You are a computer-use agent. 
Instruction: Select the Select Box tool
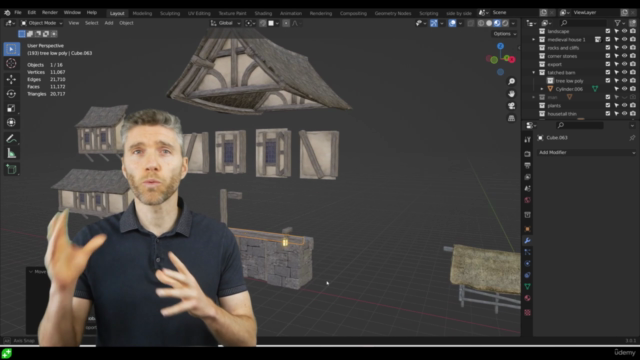11,49
